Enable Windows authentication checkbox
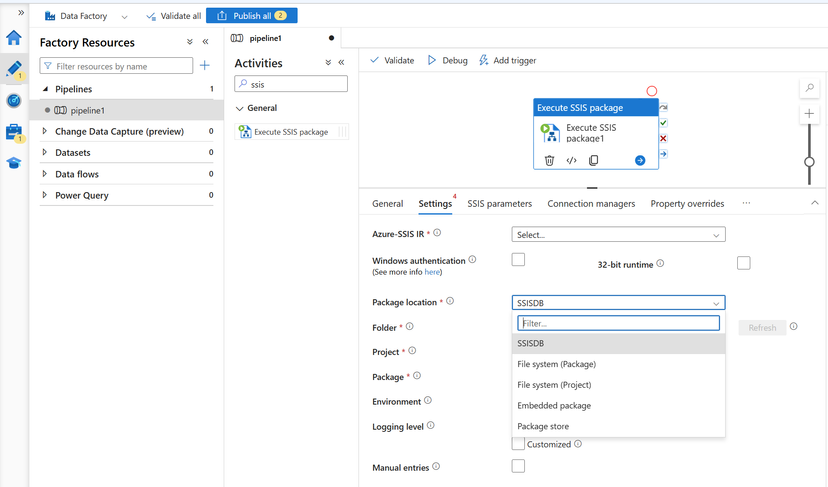Viewport: 828px width, 487px height. point(518,259)
